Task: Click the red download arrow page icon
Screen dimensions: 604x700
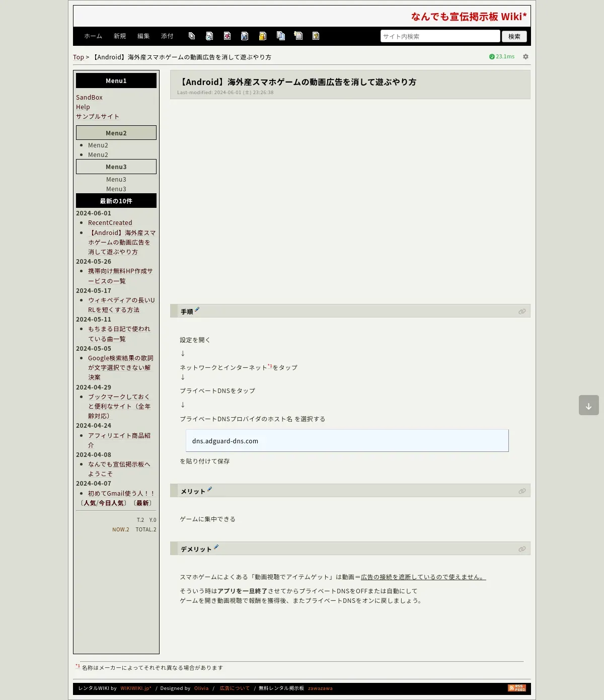Action: point(227,36)
